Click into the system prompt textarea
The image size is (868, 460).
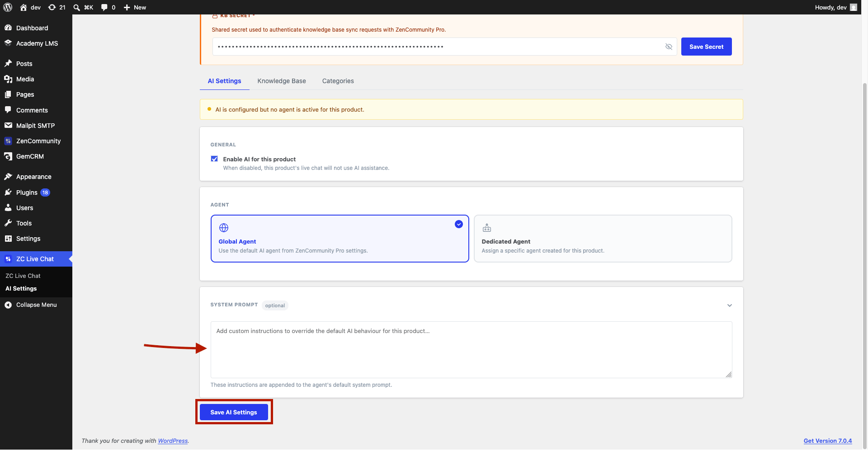tap(471, 350)
